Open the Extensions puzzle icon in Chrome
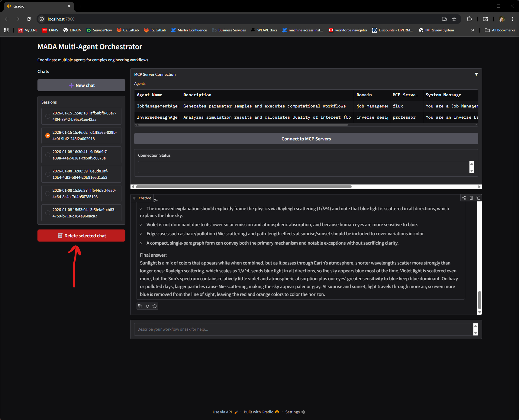The height and width of the screenshot is (420, 519). point(469,19)
